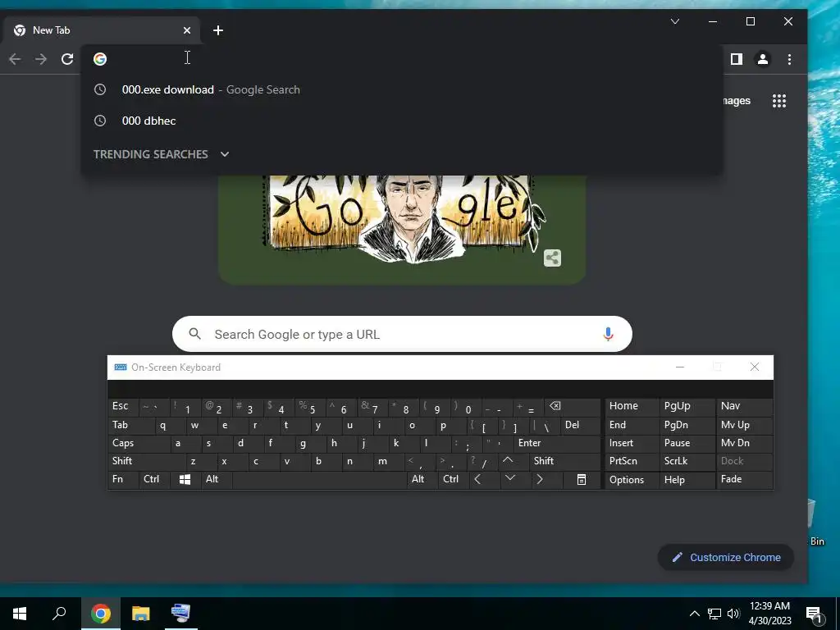This screenshot has height=630, width=840.
Task: Open the Chrome profile avatar menu
Action: (x=763, y=59)
